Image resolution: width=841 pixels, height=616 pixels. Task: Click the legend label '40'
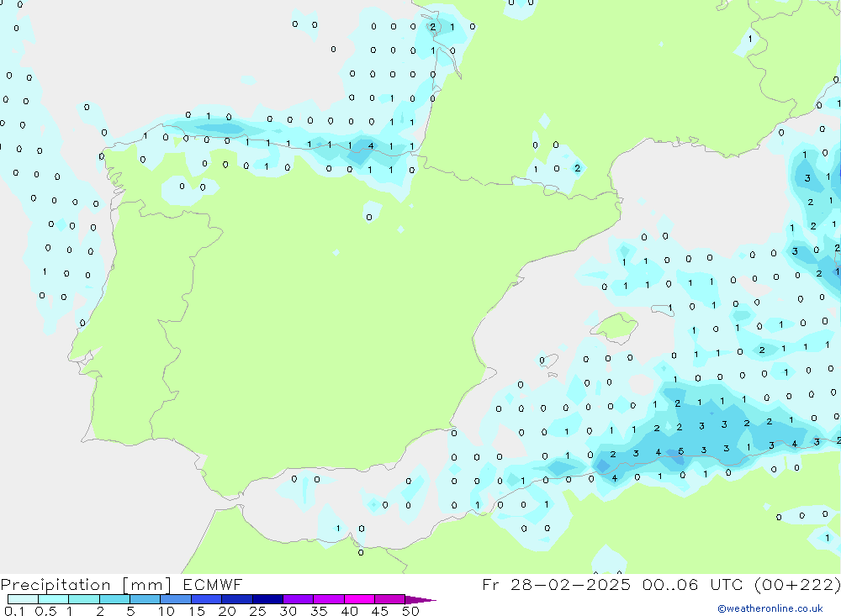click(349, 611)
